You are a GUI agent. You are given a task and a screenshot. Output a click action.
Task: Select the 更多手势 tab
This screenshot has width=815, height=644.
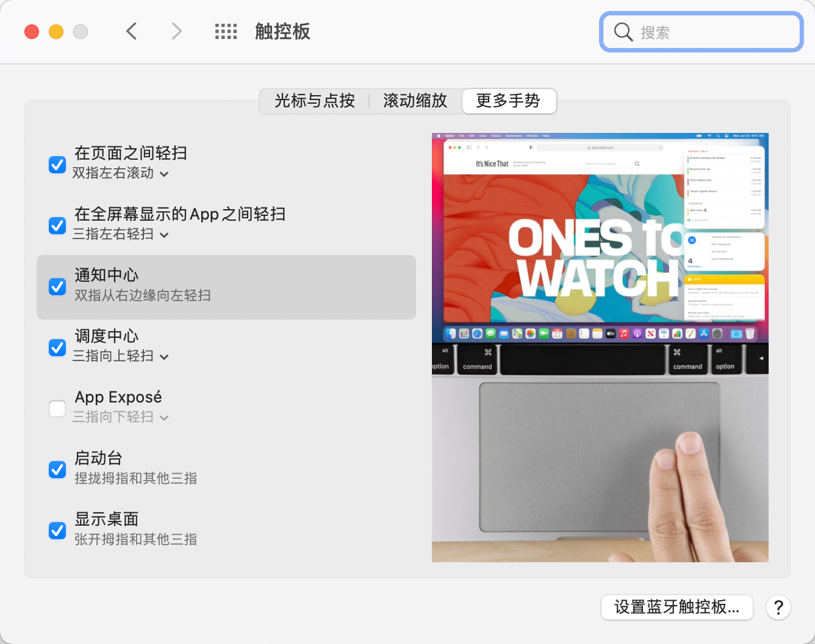pyautogui.click(x=509, y=101)
